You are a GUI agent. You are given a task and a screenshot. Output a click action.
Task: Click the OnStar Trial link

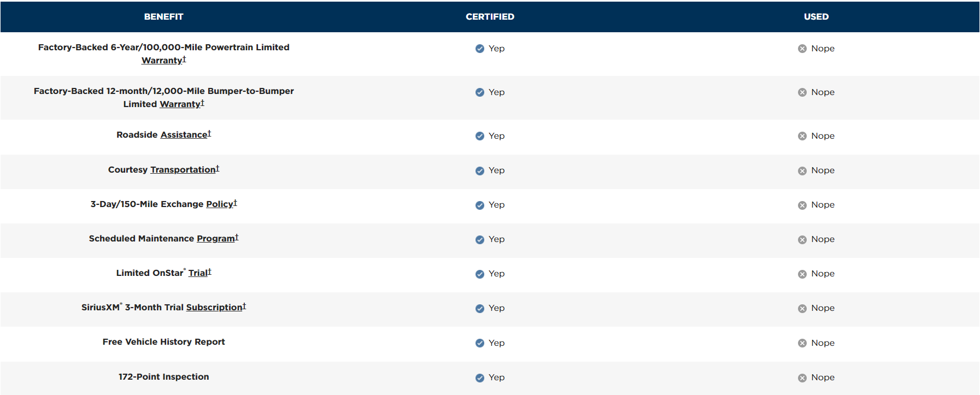(198, 273)
